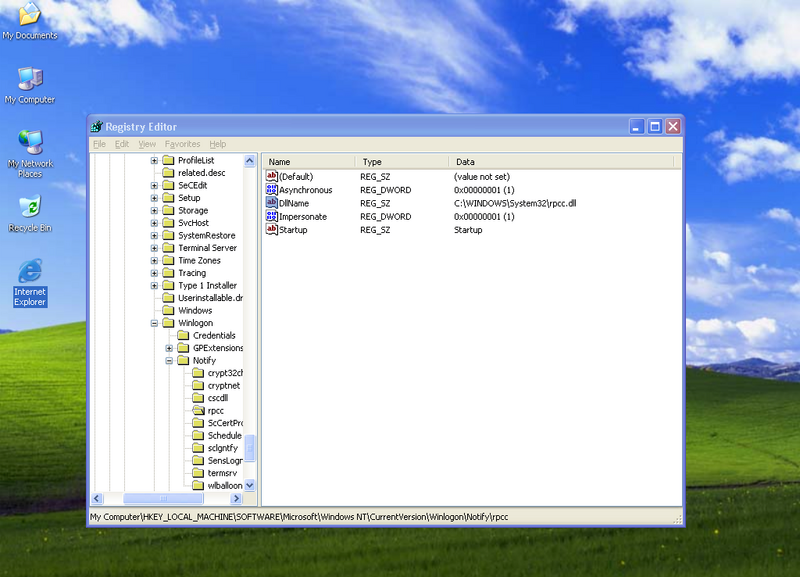Click the sclgntfy folder icon
Screen dimensions: 800x577
click(x=198, y=448)
